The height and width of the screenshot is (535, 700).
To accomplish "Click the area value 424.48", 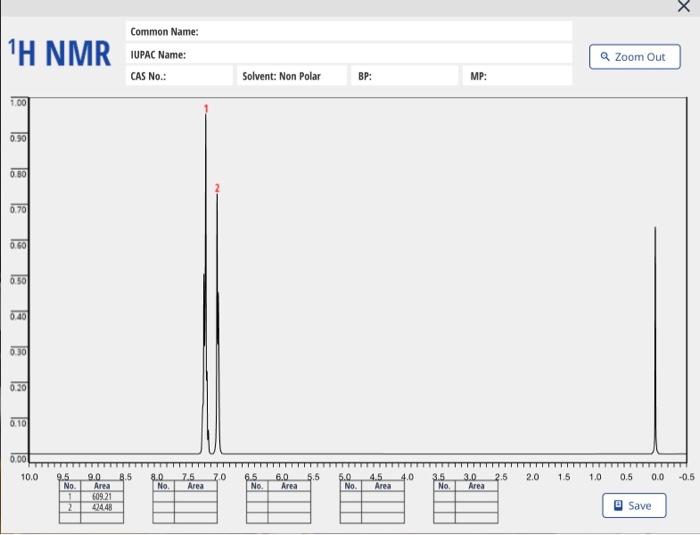I will coord(102,507).
